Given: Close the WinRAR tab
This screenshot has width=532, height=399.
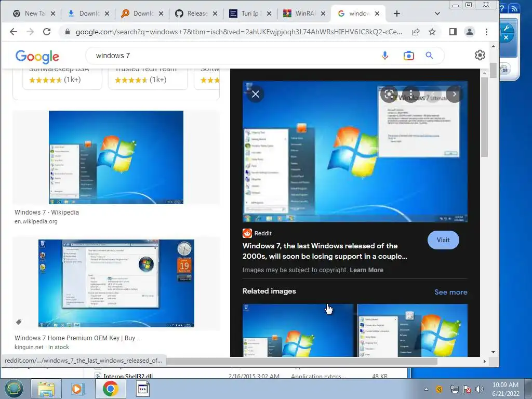Looking at the screenshot, I should [323, 14].
